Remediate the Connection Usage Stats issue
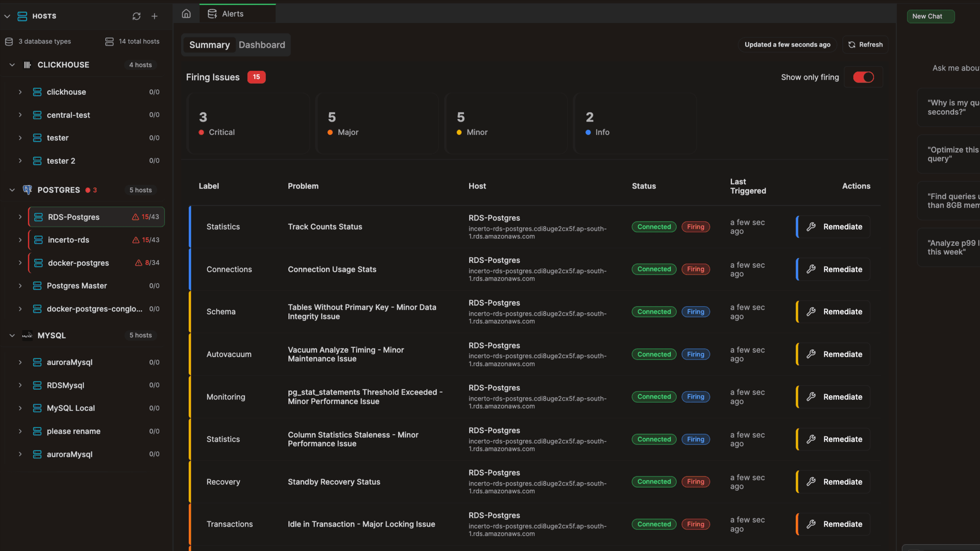Viewport: 980px width, 551px height. click(834, 269)
